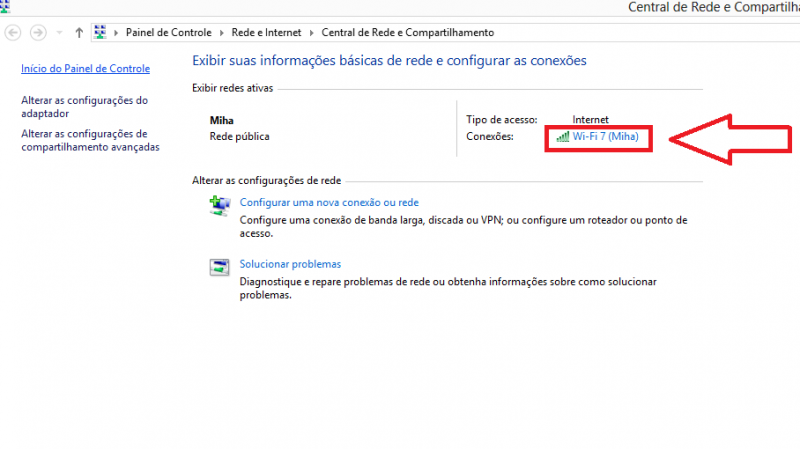Image resolution: width=800 pixels, height=449 pixels.
Task: Click the Forward navigation arrow
Action: pyautogui.click(x=38, y=33)
